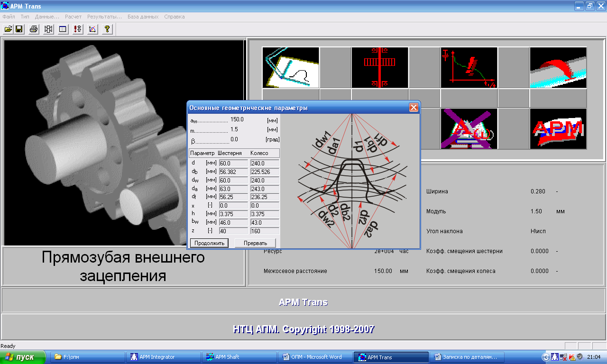
Task: Click wheel da field showing 243.0
Action: [265, 189]
